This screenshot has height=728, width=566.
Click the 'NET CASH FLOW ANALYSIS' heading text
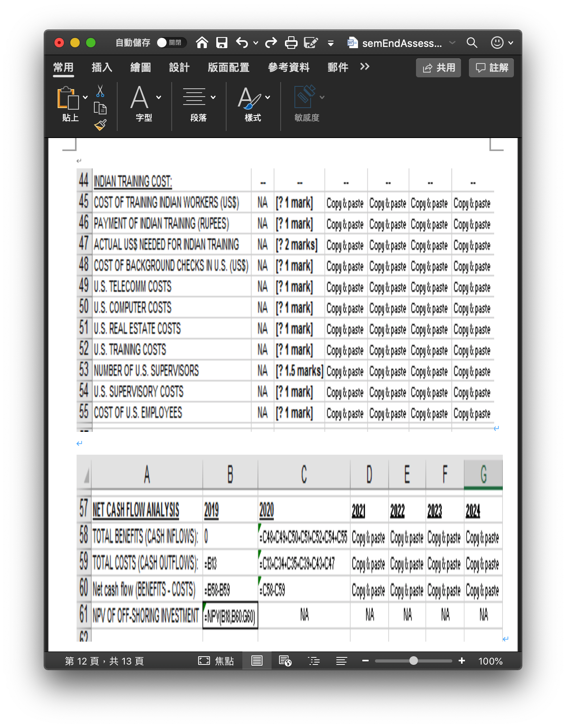click(135, 510)
